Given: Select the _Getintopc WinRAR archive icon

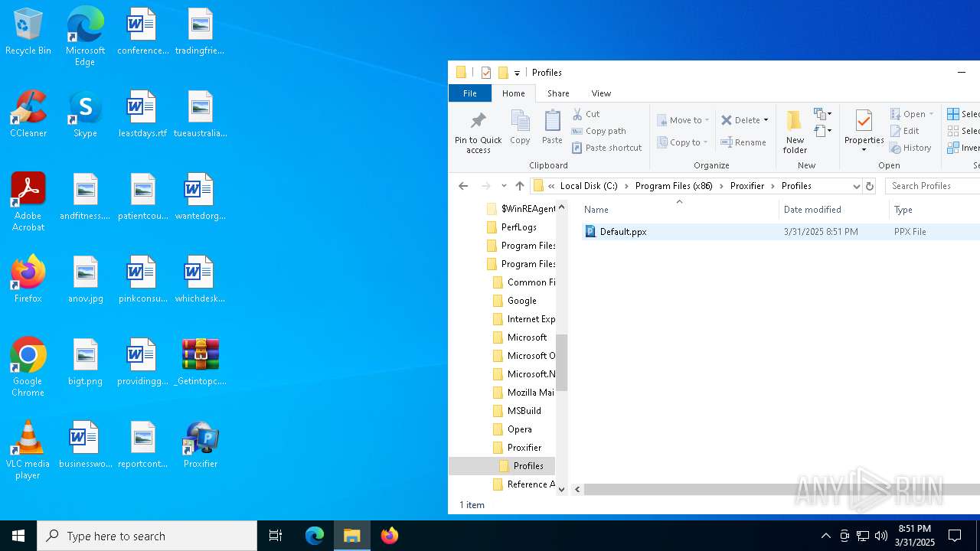Looking at the screenshot, I should coord(201,362).
